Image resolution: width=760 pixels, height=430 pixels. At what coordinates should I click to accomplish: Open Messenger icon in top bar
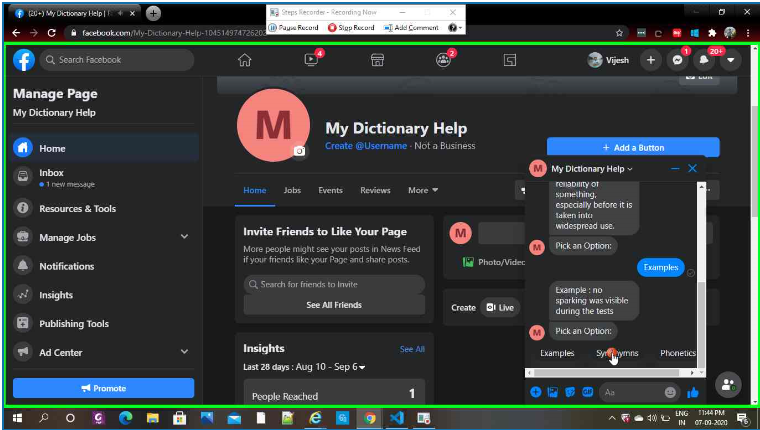point(677,60)
